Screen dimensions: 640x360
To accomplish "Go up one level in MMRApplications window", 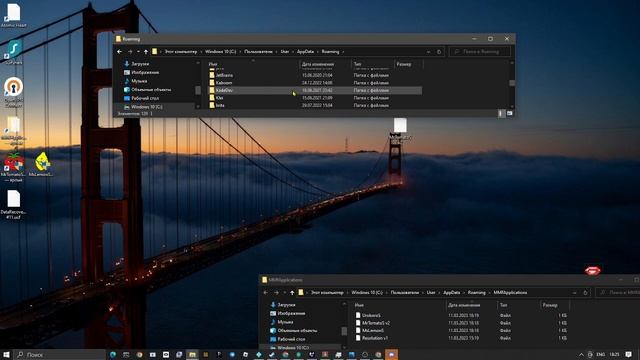I will pos(292,293).
